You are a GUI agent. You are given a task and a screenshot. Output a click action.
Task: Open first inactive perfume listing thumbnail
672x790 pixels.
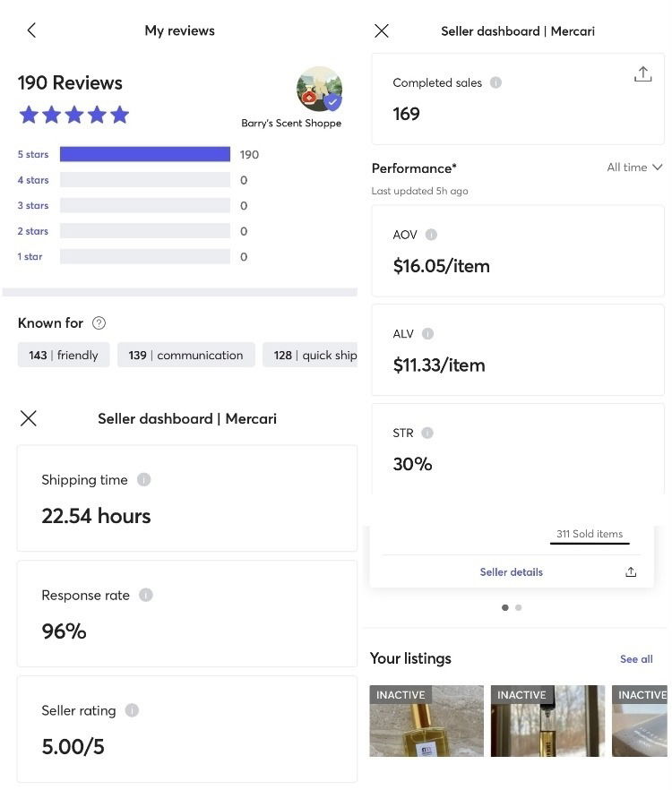pyautogui.click(x=426, y=721)
